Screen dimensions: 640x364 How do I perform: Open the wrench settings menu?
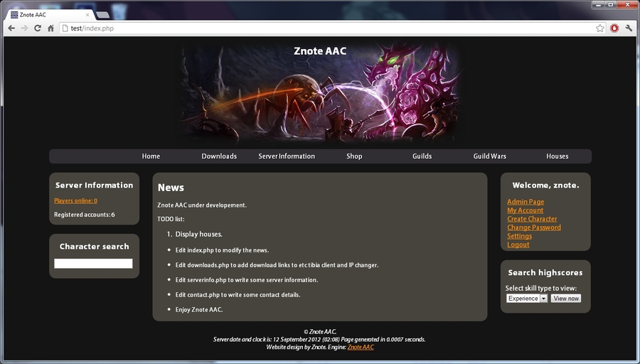(x=629, y=28)
